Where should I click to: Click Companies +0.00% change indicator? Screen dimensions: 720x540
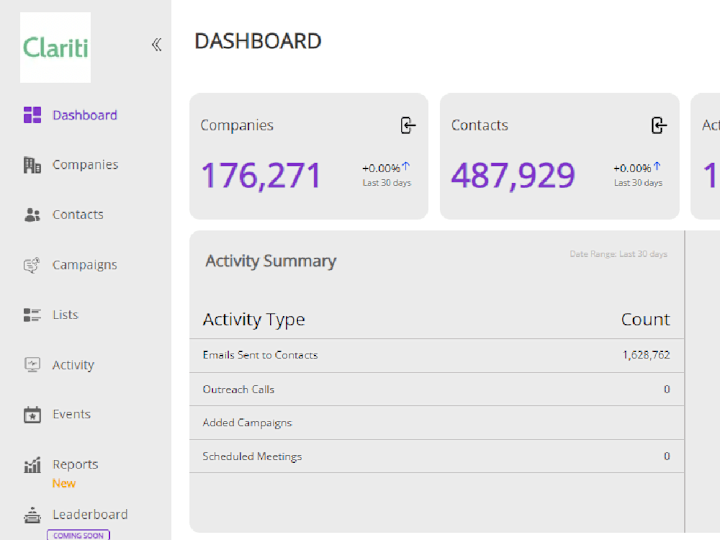click(382, 168)
